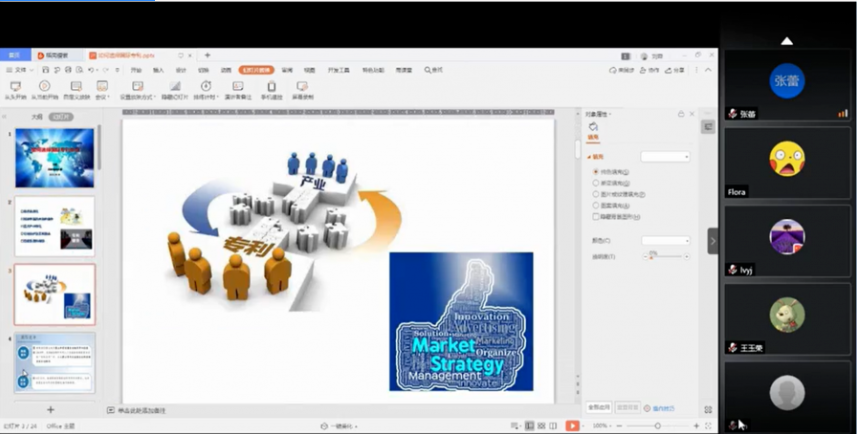Click the undo arrow icon
The image size is (857, 434).
(91, 70)
